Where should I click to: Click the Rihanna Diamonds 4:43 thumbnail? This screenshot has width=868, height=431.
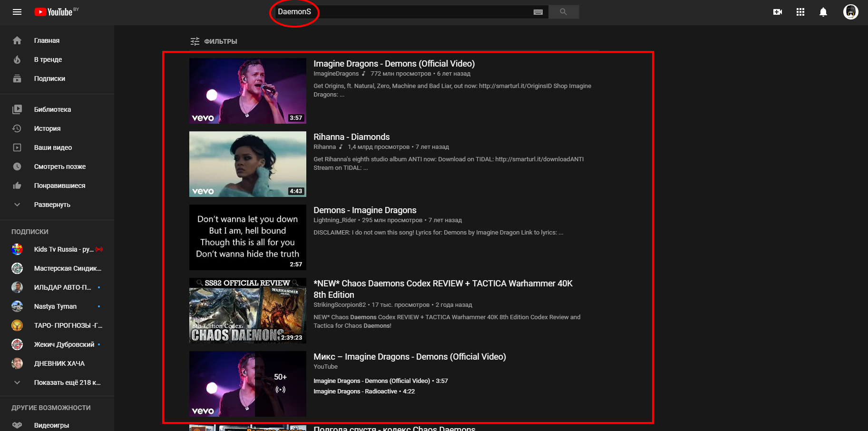pyautogui.click(x=248, y=164)
